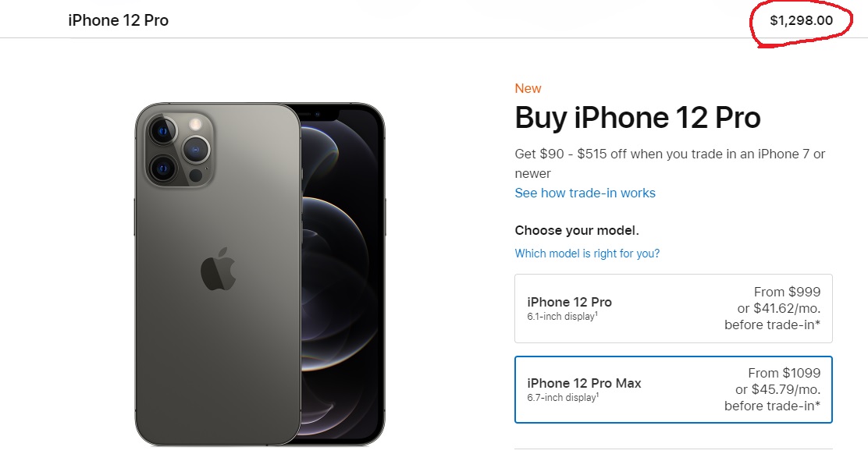
Task: Click the top-left rear camera lens
Action: click(x=162, y=132)
